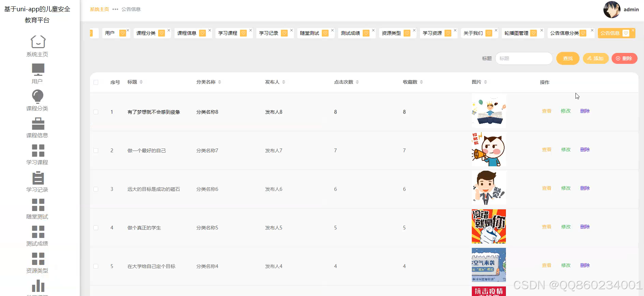Open the row 2 megaphone cartoon thumbnail

click(x=489, y=149)
